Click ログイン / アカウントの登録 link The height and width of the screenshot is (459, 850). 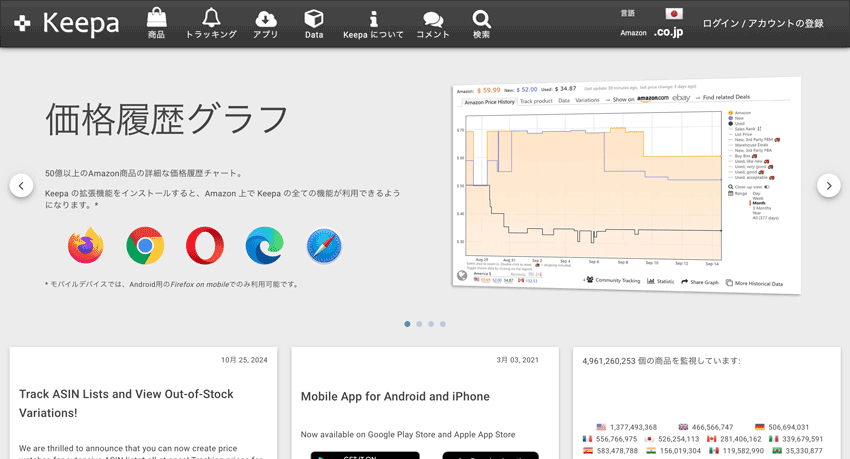763,23
